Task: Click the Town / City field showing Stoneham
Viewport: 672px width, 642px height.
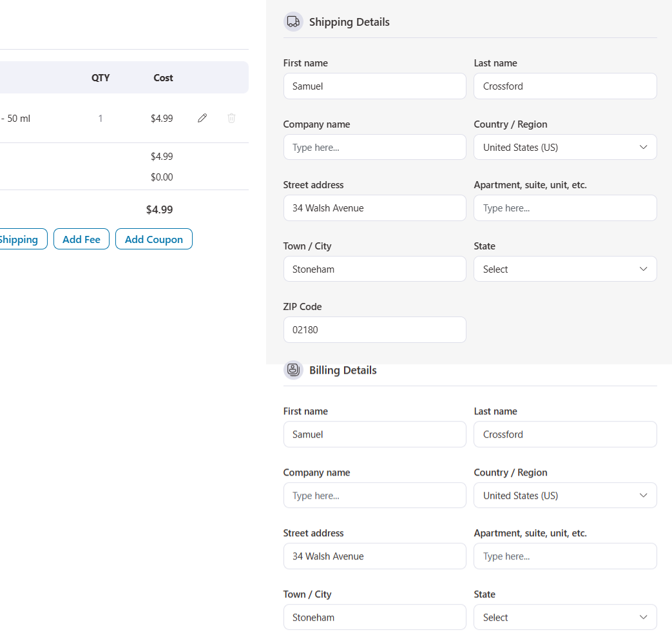Action: pyautogui.click(x=374, y=269)
